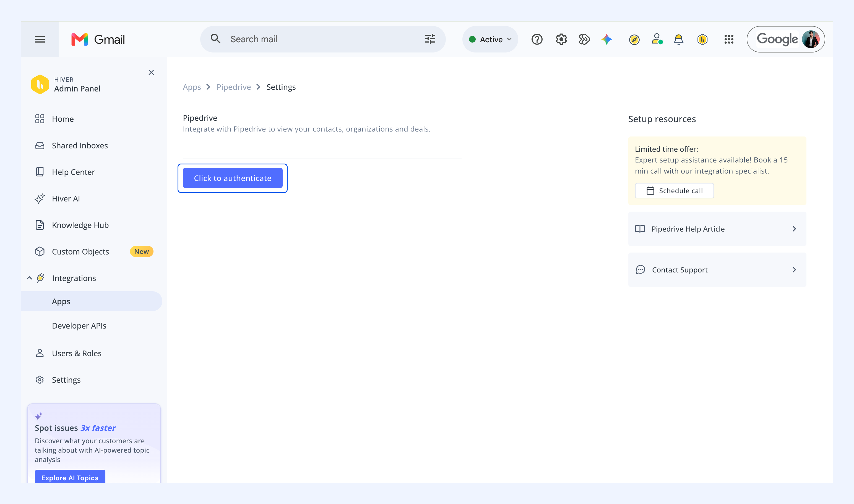Go to Pipedrive breadcrumb link
This screenshot has height=504, width=854.
pyautogui.click(x=233, y=87)
